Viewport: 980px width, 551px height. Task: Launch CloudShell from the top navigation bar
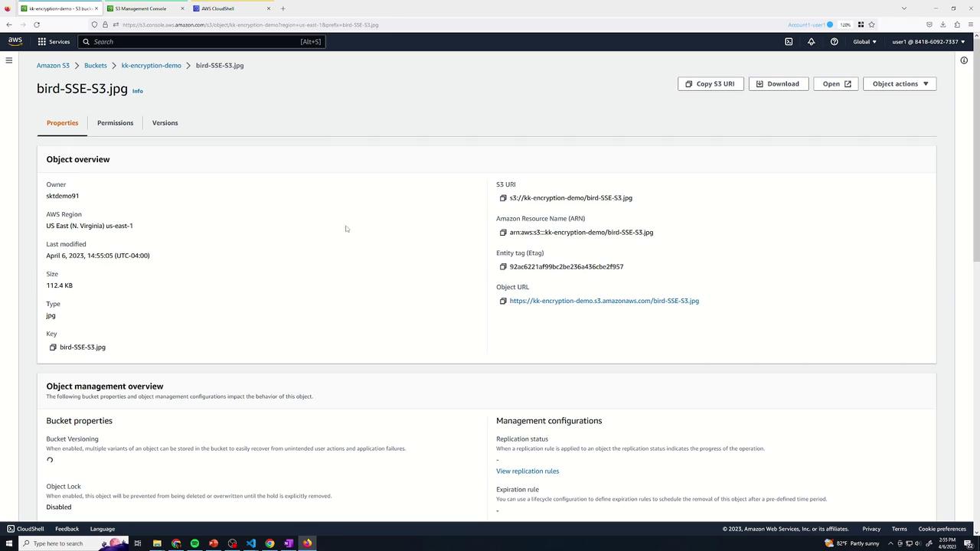coord(789,41)
